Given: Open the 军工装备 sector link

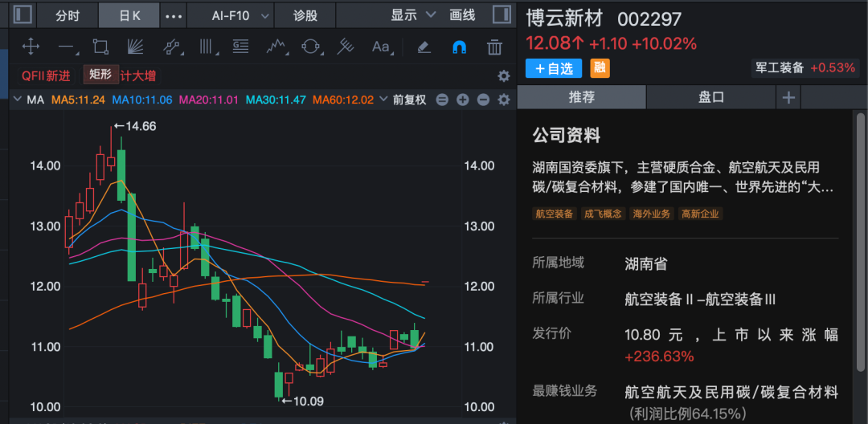Looking at the screenshot, I should (x=779, y=67).
